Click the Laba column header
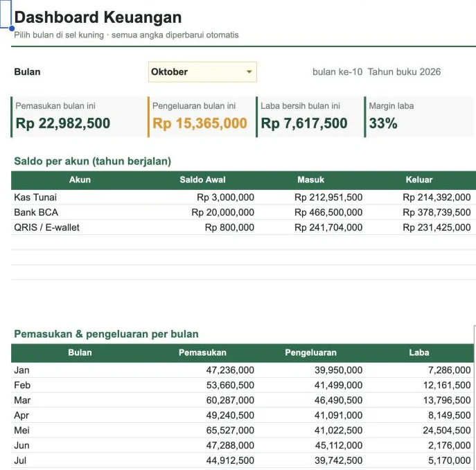This screenshot has height=470, width=476. (x=419, y=352)
